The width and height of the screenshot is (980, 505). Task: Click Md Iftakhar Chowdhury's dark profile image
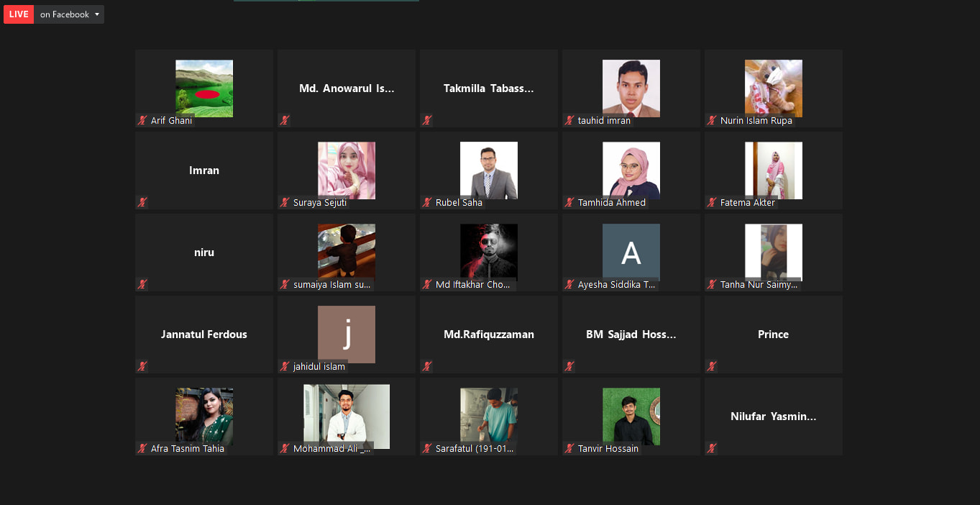pyautogui.click(x=489, y=252)
